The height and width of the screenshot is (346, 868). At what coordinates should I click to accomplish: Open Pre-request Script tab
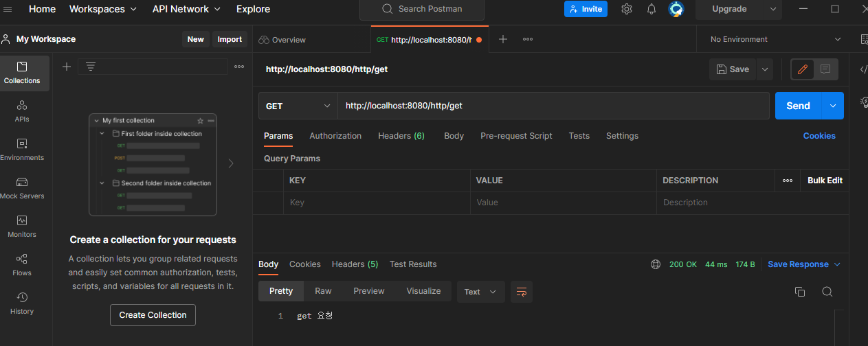[x=516, y=136]
